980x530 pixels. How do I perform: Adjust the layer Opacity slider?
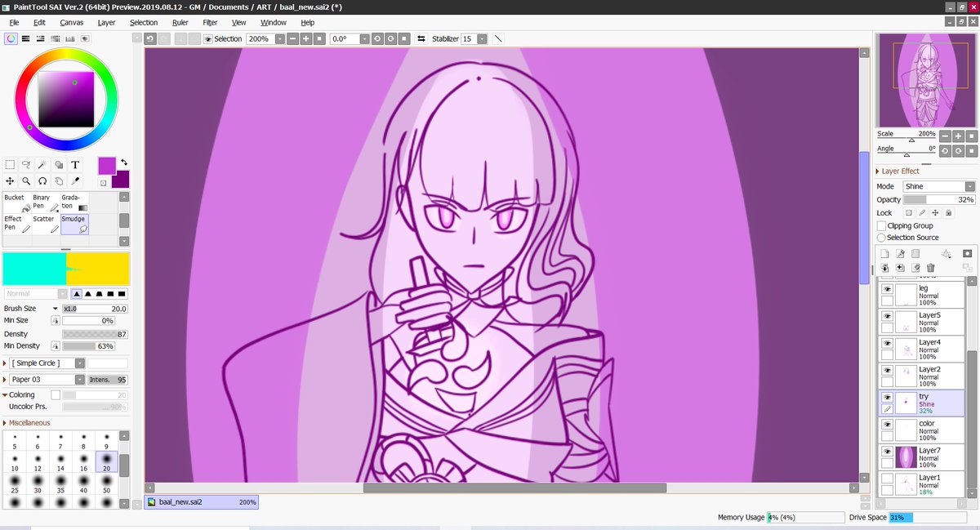pyautogui.click(x=939, y=199)
